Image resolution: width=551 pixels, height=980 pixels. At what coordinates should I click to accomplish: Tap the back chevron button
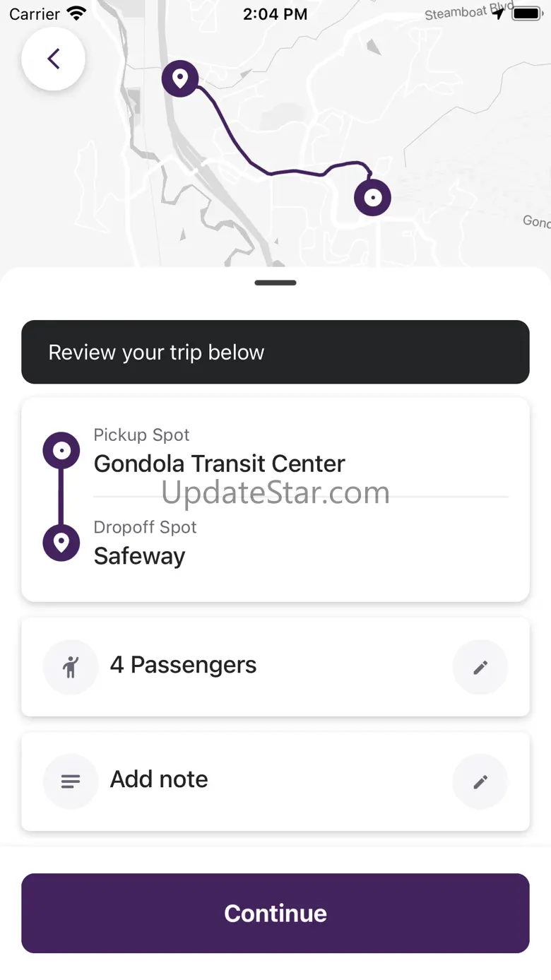click(54, 59)
